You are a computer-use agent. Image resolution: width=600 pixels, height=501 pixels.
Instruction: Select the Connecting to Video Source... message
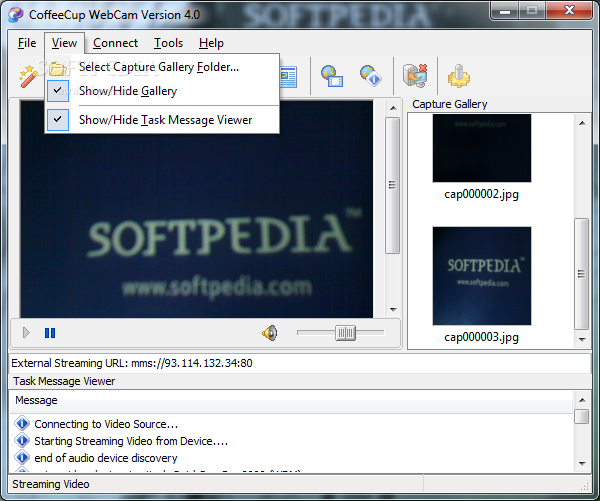tap(106, 424)
